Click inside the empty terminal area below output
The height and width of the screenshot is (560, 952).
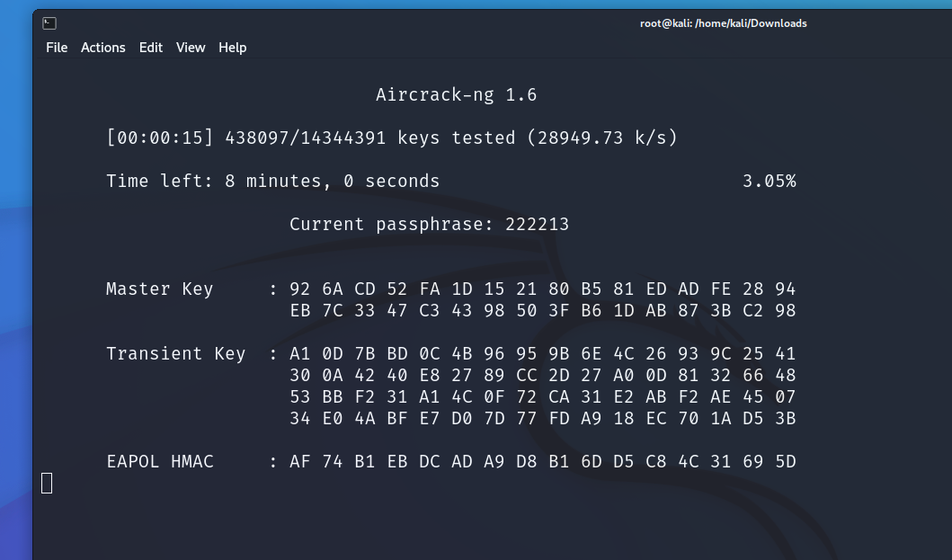449,521
